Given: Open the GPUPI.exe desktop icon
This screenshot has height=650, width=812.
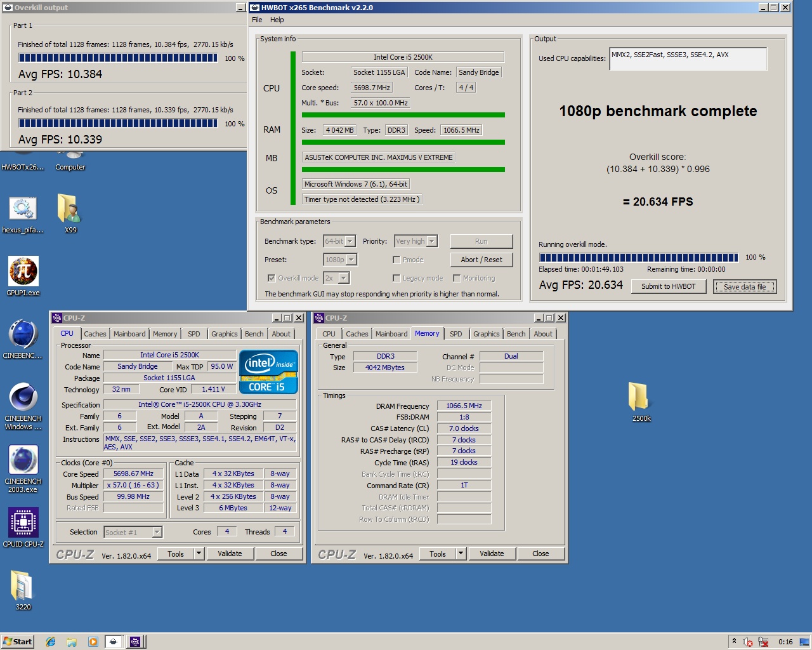Looking at the screenshot, I should pos(23,276).
